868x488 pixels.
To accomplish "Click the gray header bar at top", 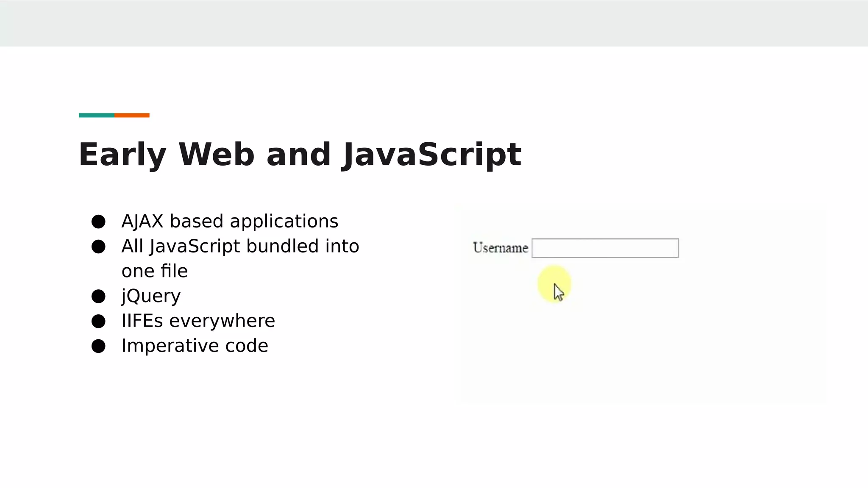I will click(x=434, y=23).
